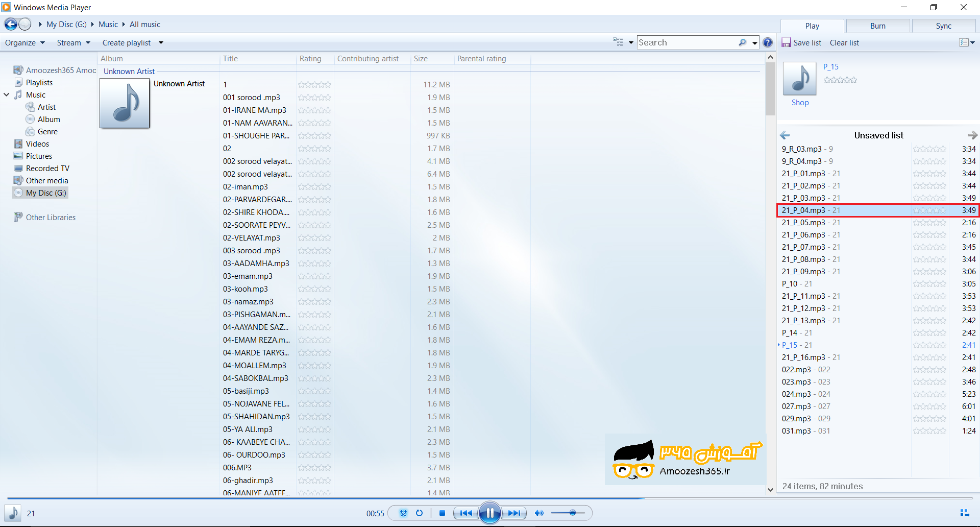
Task: Open Pictures library
Action: (39, 156)
